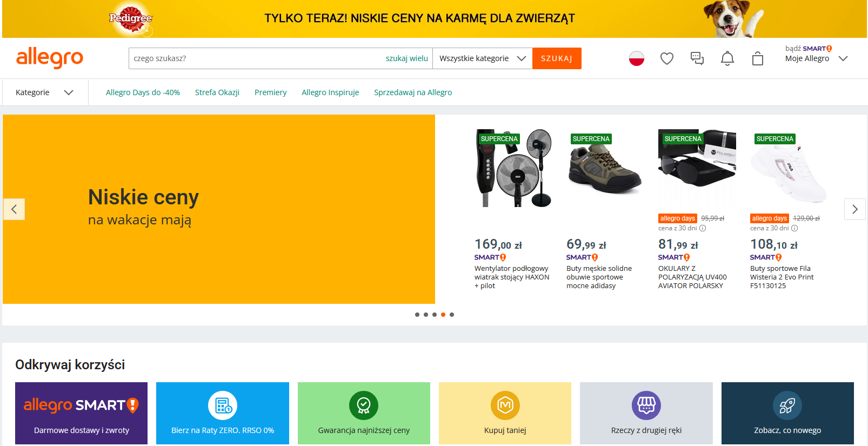Open the Polish flag language selector
This screenshot has width=868, height=446.
pyautogui.click(x=637, y=58)
